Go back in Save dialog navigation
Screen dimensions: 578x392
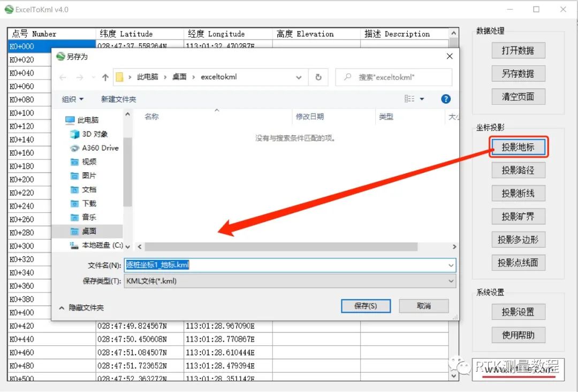[63, 78]
